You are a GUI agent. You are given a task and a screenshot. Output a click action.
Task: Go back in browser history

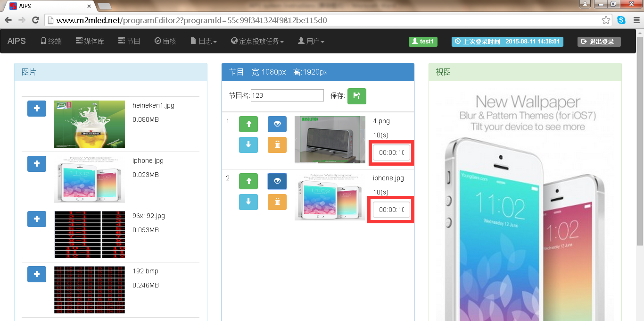(8, 20)
